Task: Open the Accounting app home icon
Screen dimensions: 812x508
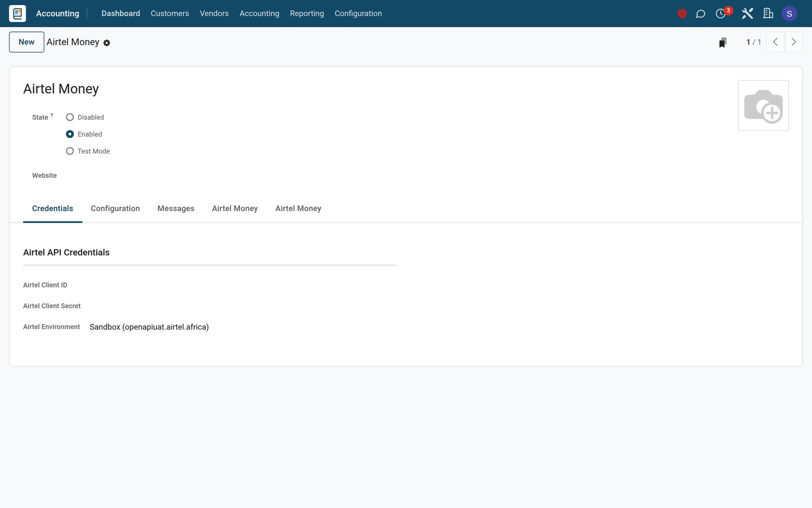Action: point(18,14)
